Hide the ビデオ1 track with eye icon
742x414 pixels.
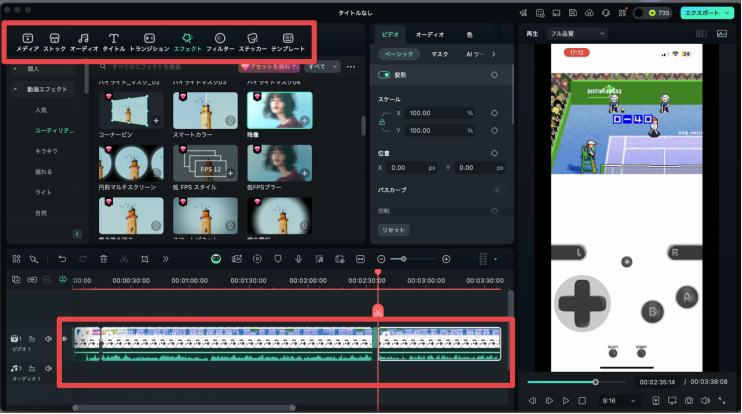tap(64, 339)
